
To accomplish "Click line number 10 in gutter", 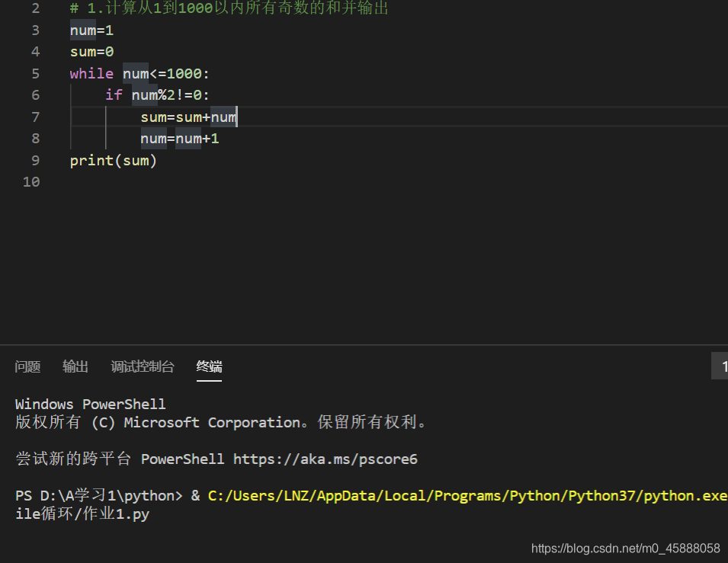I will point(31,182).
